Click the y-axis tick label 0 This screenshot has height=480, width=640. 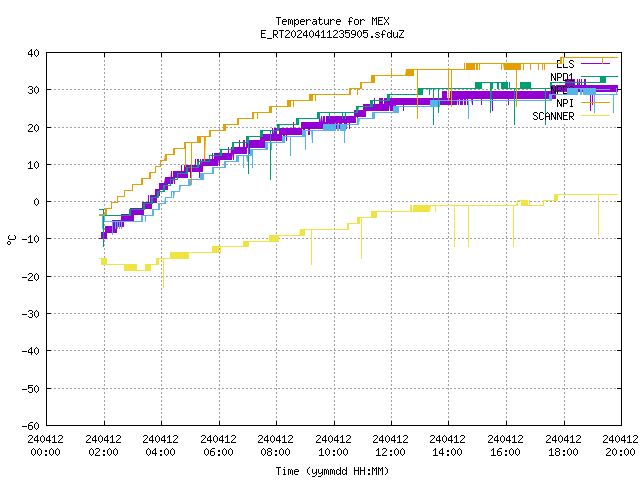click(x=37, y=202)
